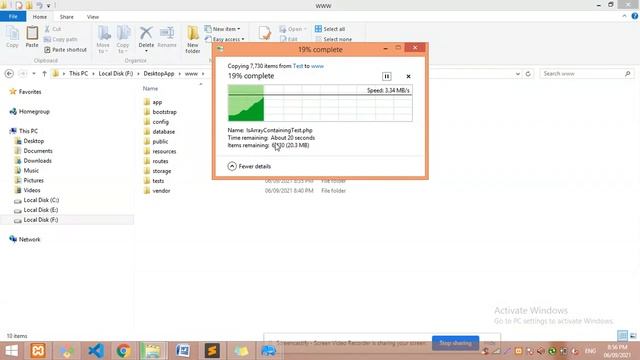Click DesktopApp in address breadcrumb
Image resolution: width=640 pixels, height=360 pixels.
pyautogui.click(x=159, y=73)
